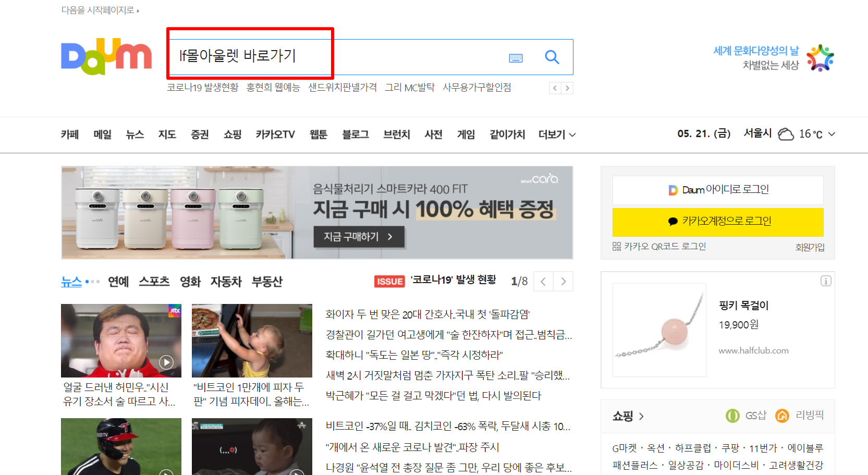Show previous suggested search keywords
Image resolution: width=868 pixels, height=475 pixels.
[555, 88]
